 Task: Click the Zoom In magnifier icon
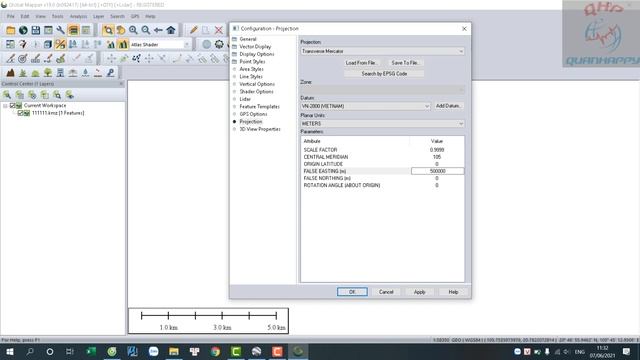point(133,30)
